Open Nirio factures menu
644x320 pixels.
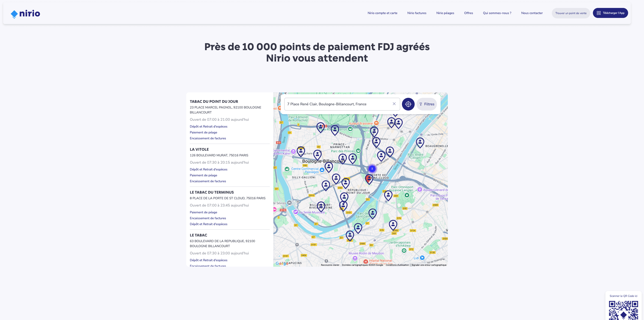(x=417, y=13)
